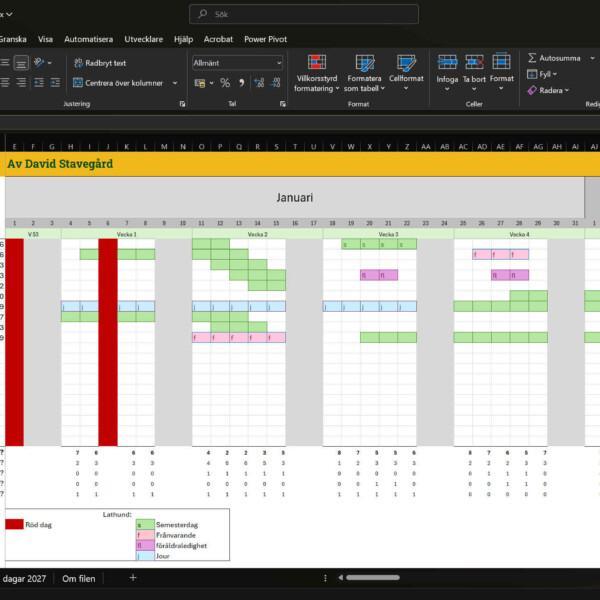Open the Automatisera ribbon tab
Viewport: 600px width, 600px height.
[x=88, y=39]
